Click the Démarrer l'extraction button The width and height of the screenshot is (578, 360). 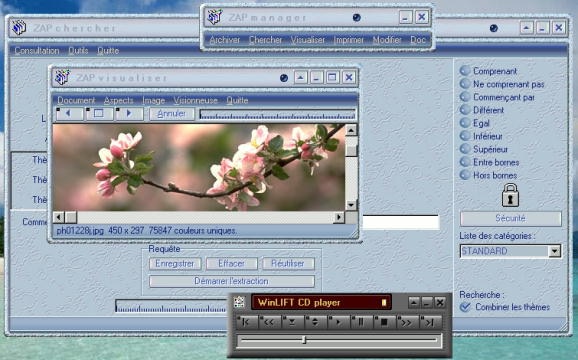point(231,281)
